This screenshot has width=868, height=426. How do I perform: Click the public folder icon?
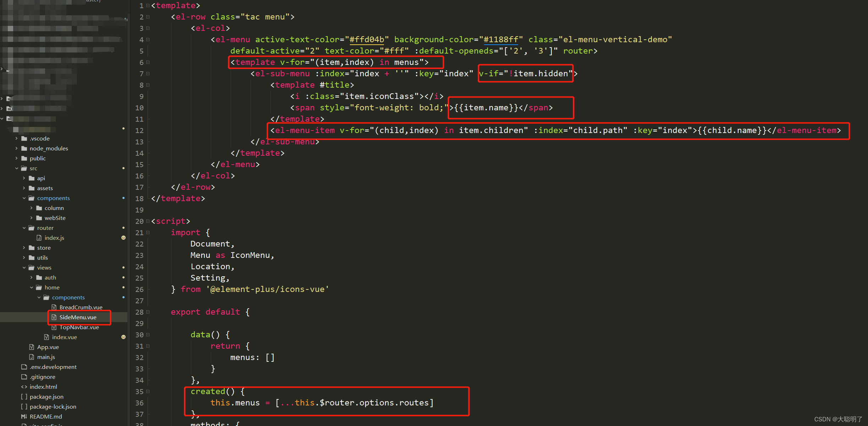coord(24,158)
